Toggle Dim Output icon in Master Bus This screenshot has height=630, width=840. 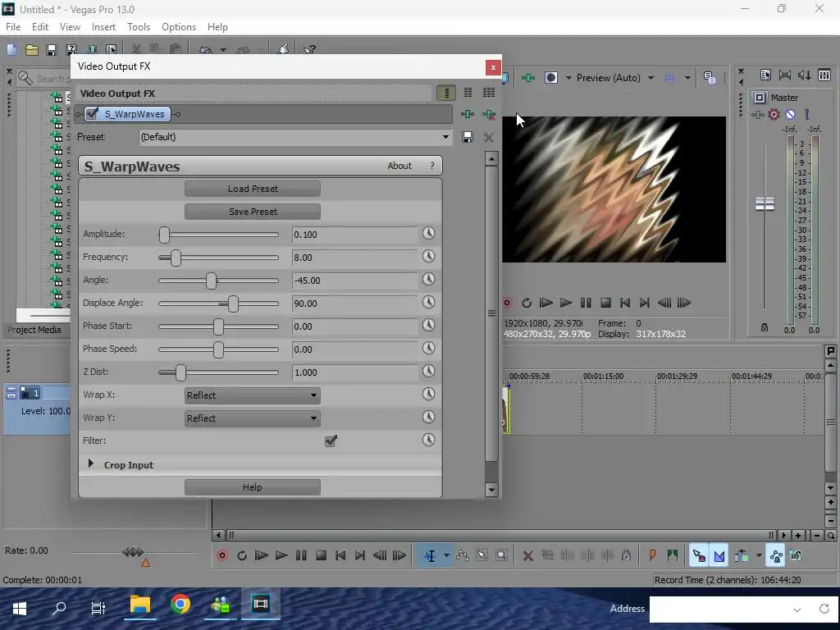tap(805, 75)
